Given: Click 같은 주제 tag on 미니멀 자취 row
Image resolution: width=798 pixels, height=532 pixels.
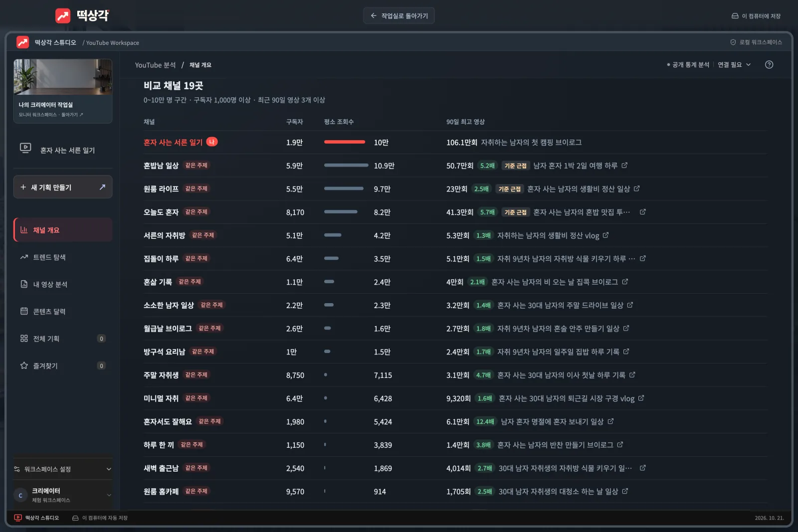Looking at the screenshot, I should coord(196,398).
